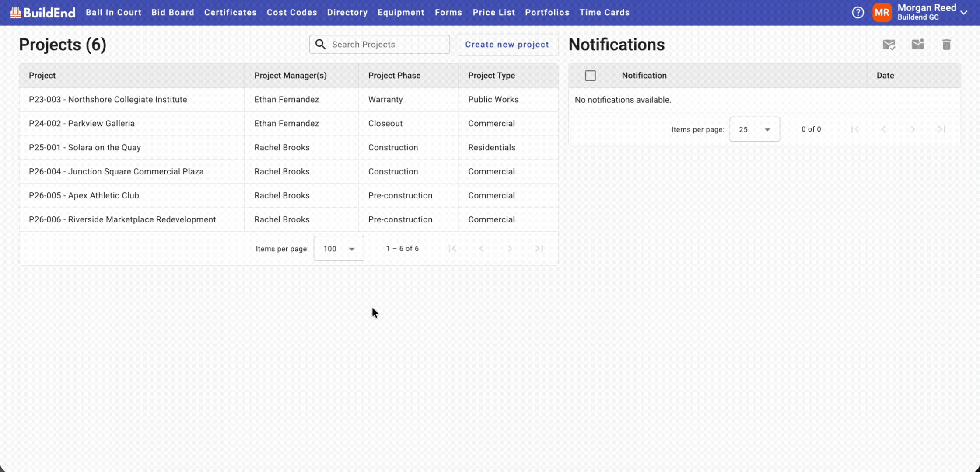Go to Bid Board
Viewport: 980px width, 472px height.
click(173, 13)
